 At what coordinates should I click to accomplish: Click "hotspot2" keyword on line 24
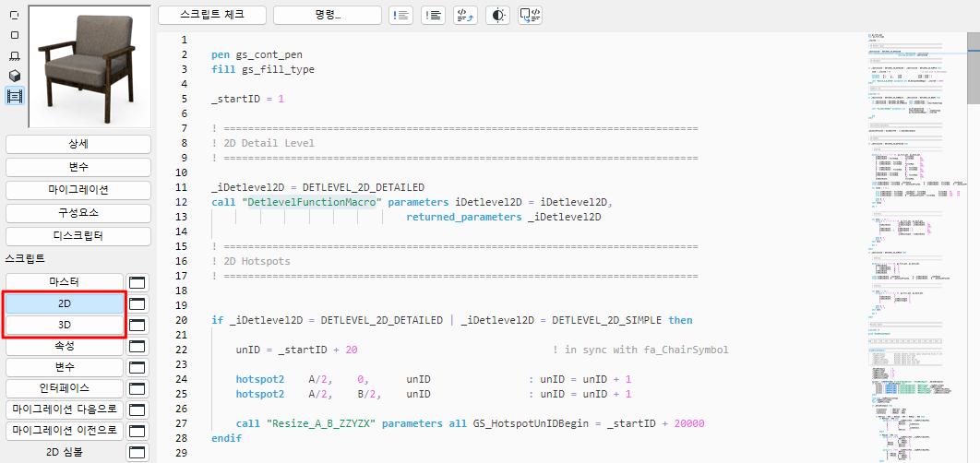[260, 379]
